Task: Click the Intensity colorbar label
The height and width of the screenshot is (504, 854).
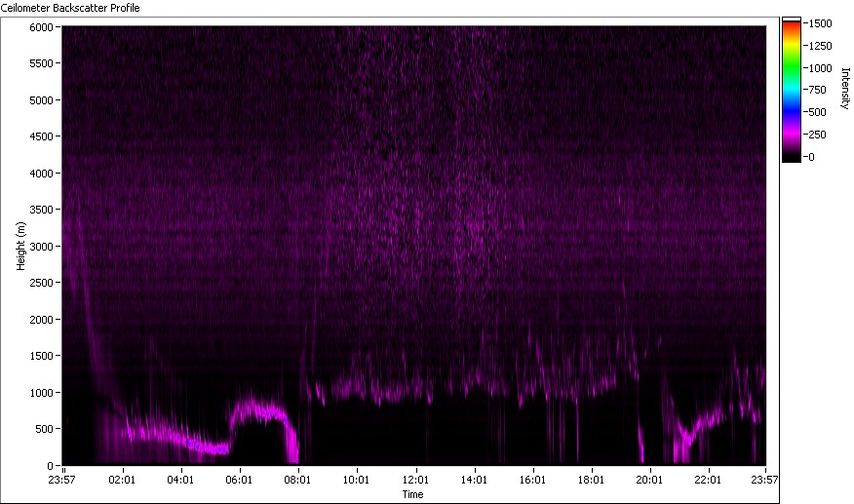Action: 845,89
